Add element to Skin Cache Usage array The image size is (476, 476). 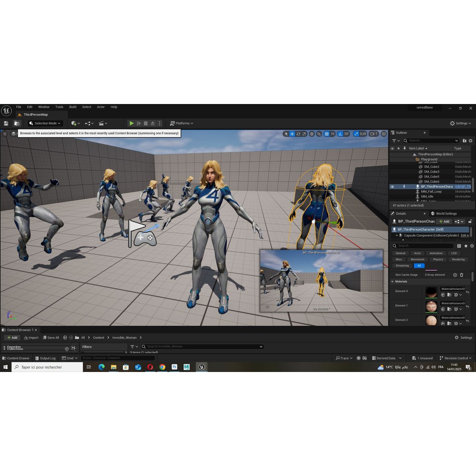pyautogui.click(x=455, y=275)
